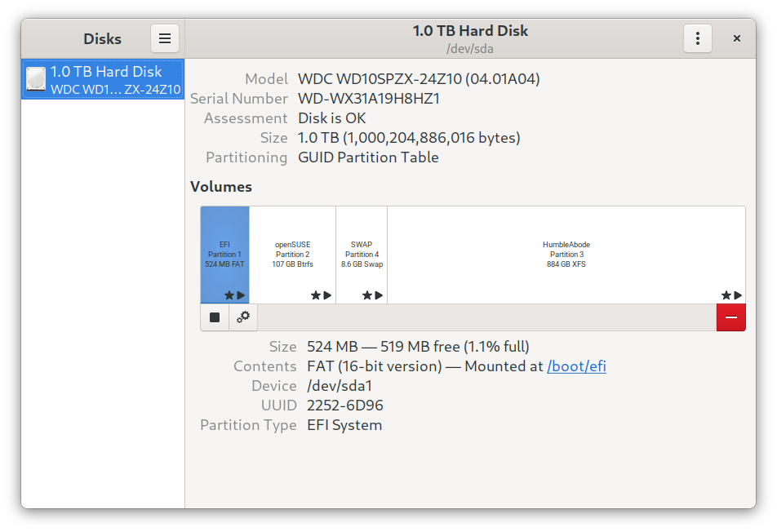Open the drive options three-dot menu
This screenshot has height=532, width=777.
(697, 38)
